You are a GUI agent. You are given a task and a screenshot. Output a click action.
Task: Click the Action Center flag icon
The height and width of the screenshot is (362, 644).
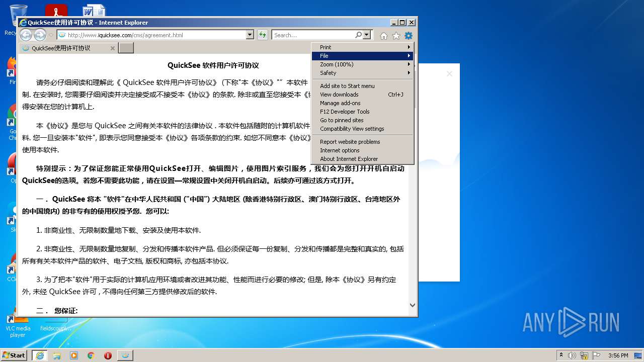coord(596,355)
